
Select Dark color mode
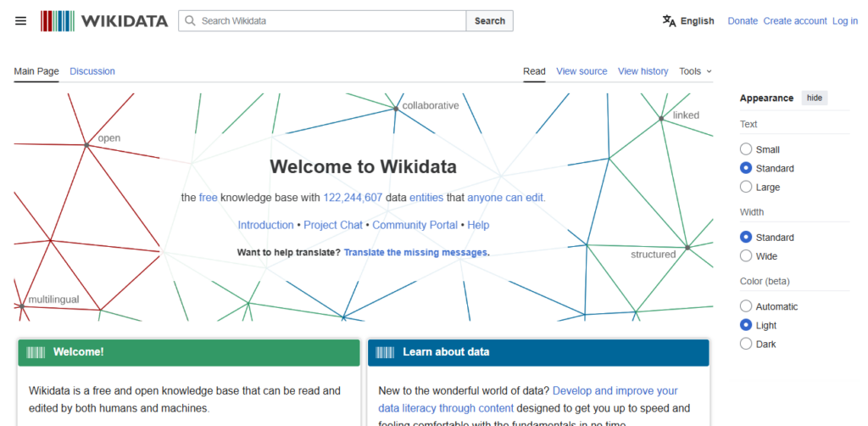click(x=746, y=344)
